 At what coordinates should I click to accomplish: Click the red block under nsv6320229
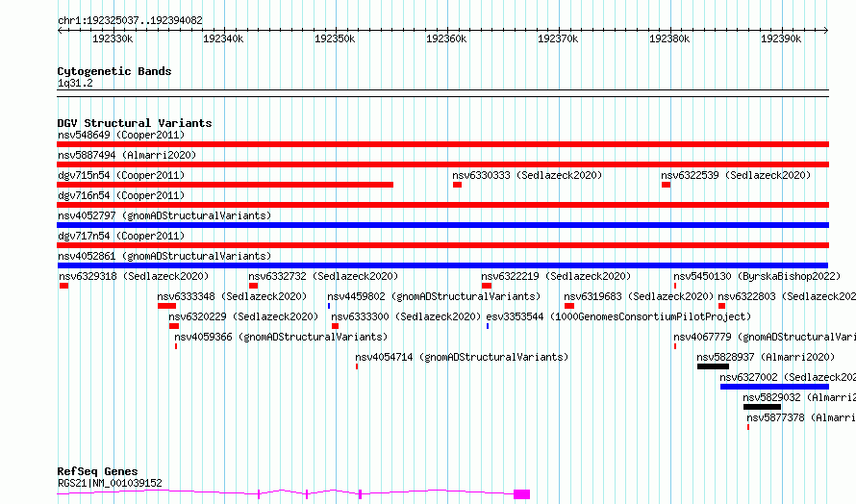pyautogui.click(x=174, y=326)
